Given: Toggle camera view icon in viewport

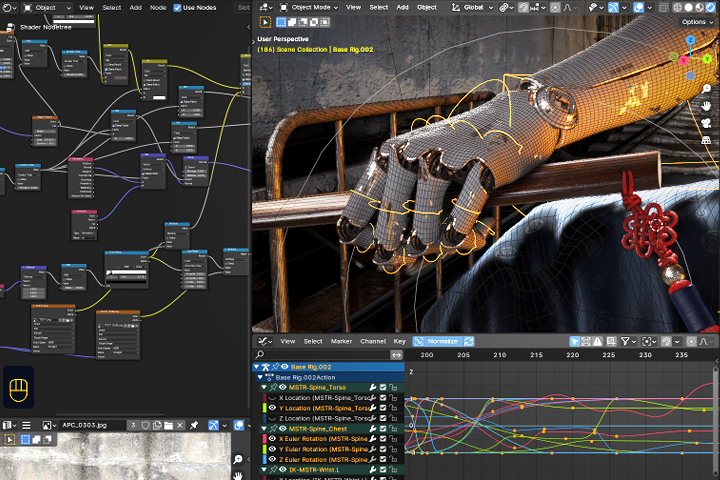Looking at the screenshot, I should 706,123.
